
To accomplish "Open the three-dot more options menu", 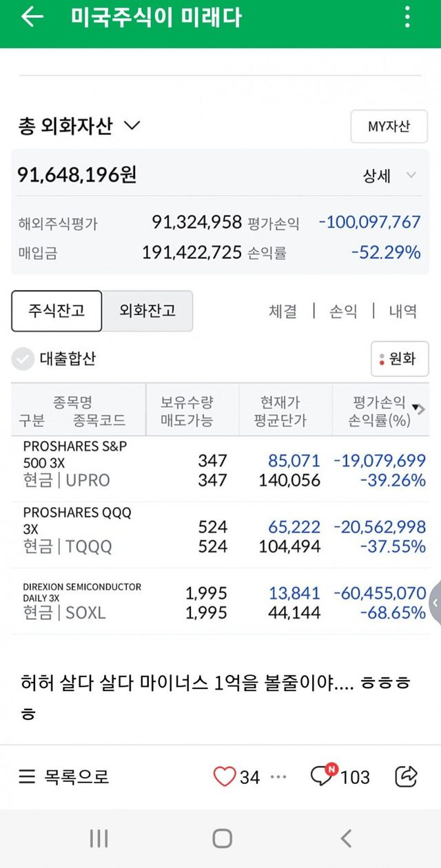I will pos(408,18).
